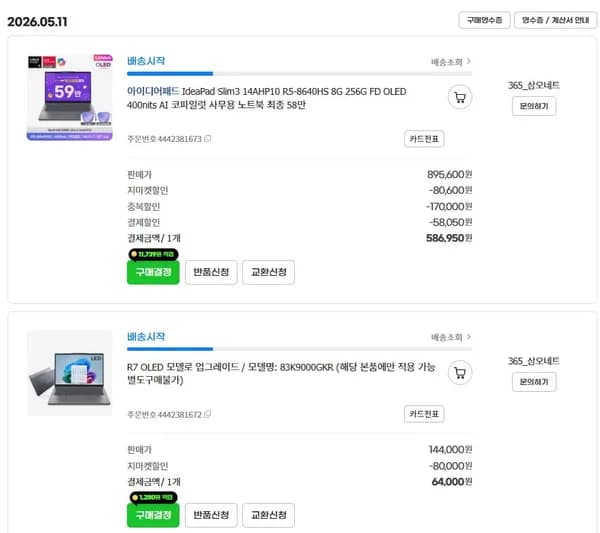Click 구매결정 for the 64,000원 order
The height and width of the screenshot is (533, 600).
click(x=153, y=515)
